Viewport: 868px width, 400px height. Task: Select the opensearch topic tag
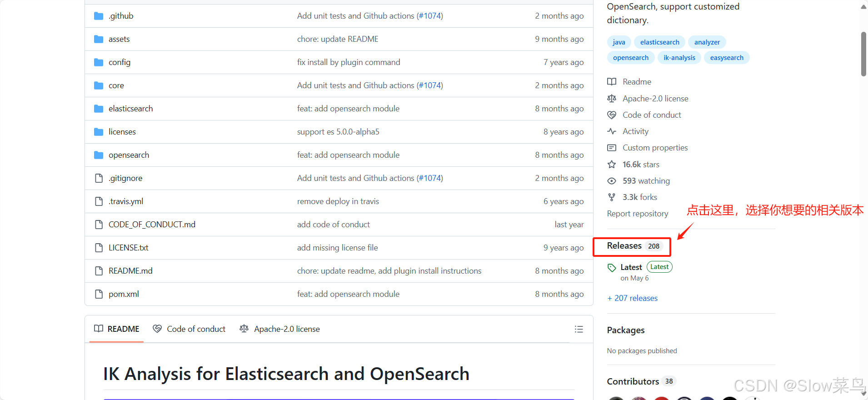(x=631, y=58)
